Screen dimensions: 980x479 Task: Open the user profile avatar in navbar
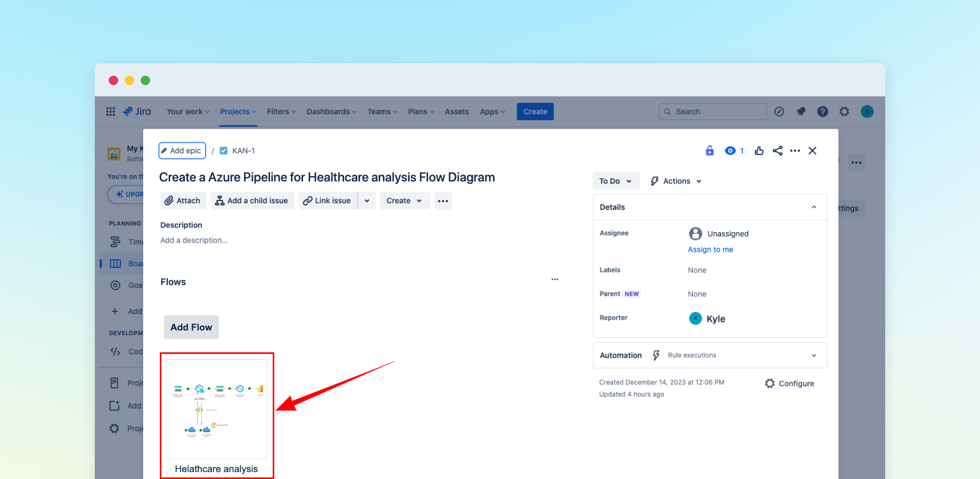coord(867,112)
